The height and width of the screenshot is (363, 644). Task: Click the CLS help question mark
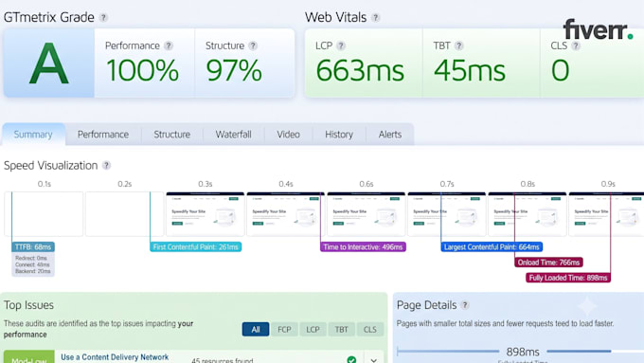(x=576, y=45)
